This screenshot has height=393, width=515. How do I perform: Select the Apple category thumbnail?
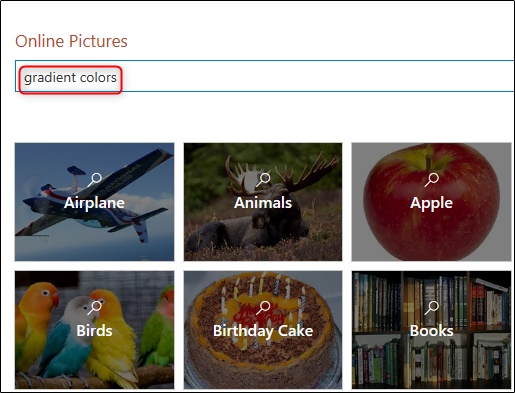coord(431,202)
